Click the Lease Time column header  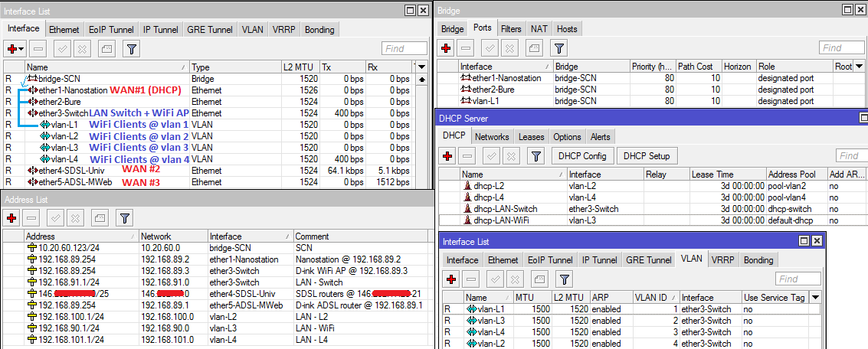[x=728, y=174]
